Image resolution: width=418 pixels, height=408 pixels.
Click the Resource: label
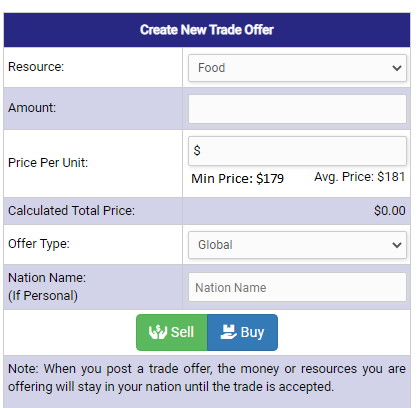point(36,67)
